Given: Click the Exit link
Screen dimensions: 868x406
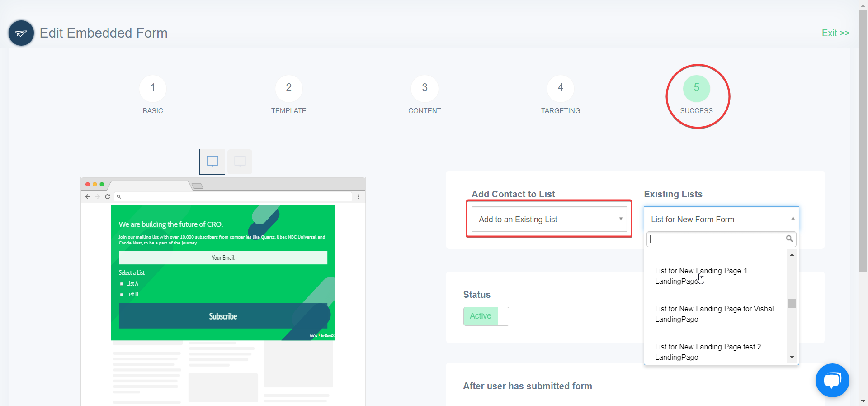Looking at the screenshot, I should [835, 33].
